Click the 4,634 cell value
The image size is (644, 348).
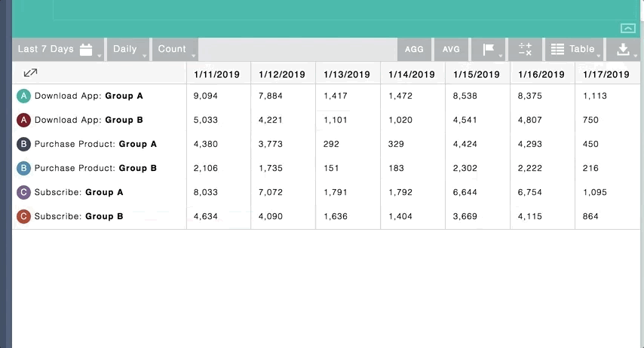[206, 216]
